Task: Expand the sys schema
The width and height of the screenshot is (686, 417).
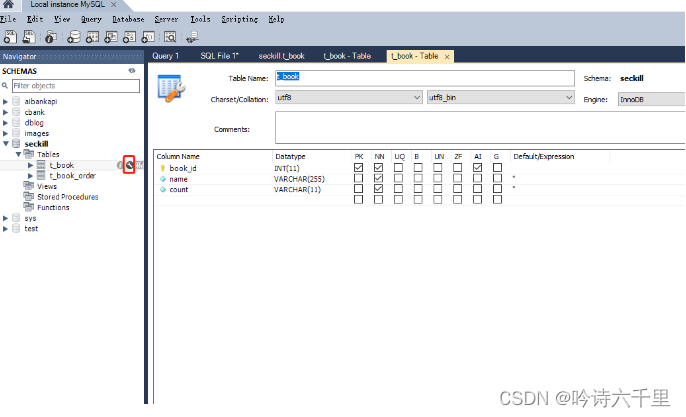Action: click(x=5, y=218)
